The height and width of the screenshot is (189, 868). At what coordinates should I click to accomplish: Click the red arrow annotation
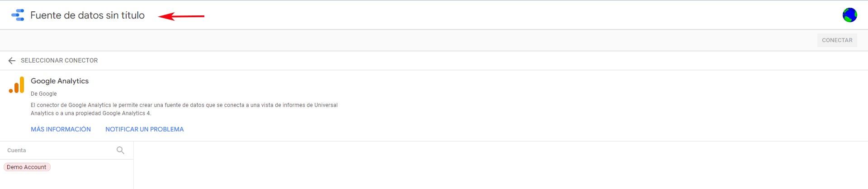(x=181, y=16)
